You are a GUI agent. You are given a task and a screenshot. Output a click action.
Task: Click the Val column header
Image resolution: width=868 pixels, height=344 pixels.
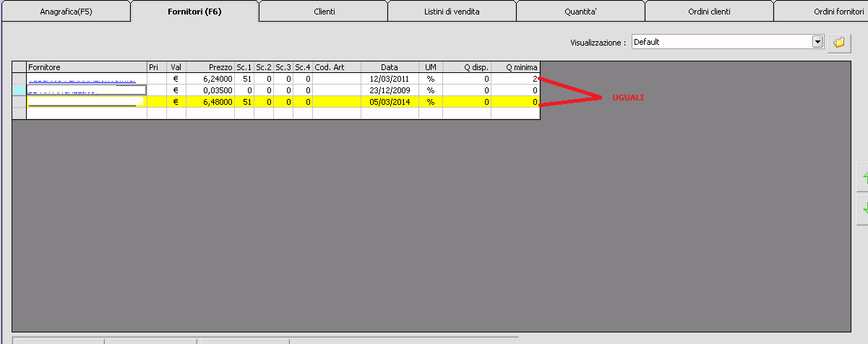176,67
